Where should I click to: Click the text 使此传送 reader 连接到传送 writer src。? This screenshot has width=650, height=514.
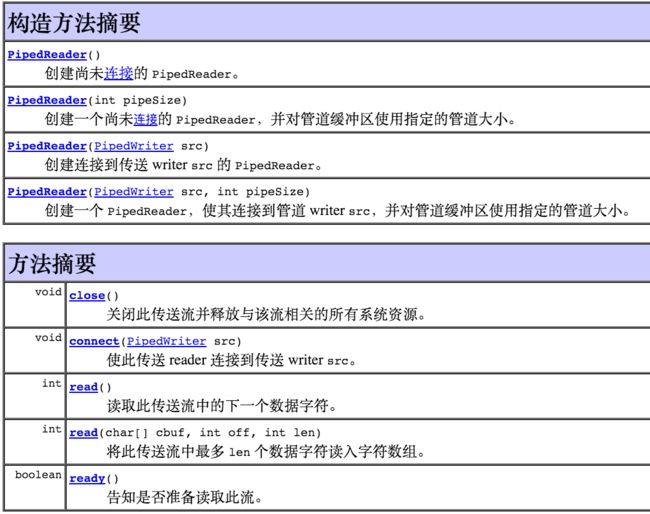click(x=231, y=360)
